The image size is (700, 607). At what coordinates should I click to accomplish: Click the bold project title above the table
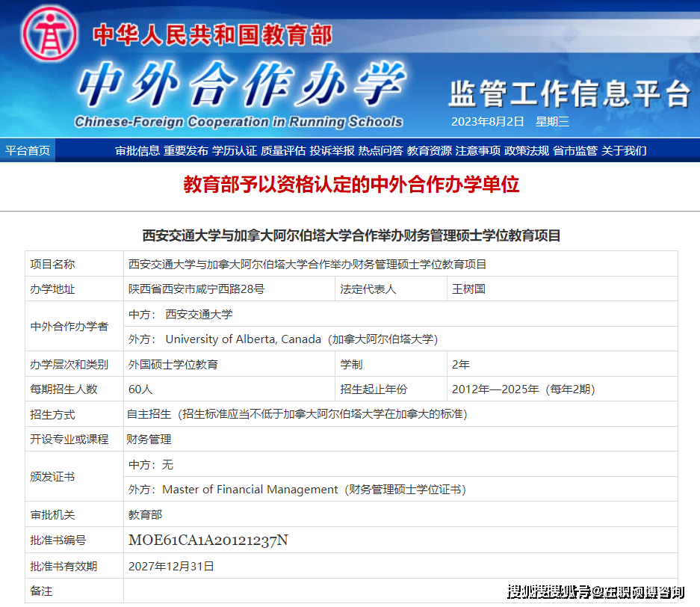pos(351,235)
